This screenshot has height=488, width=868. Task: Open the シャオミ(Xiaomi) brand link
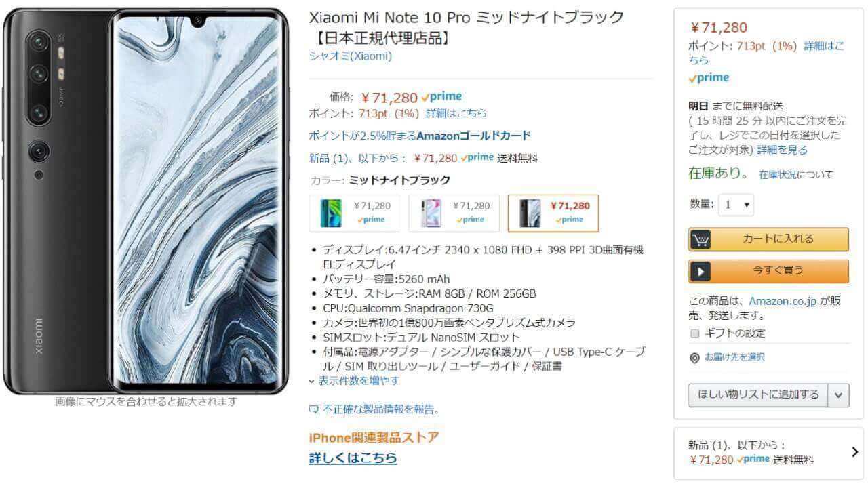(350, 56)
